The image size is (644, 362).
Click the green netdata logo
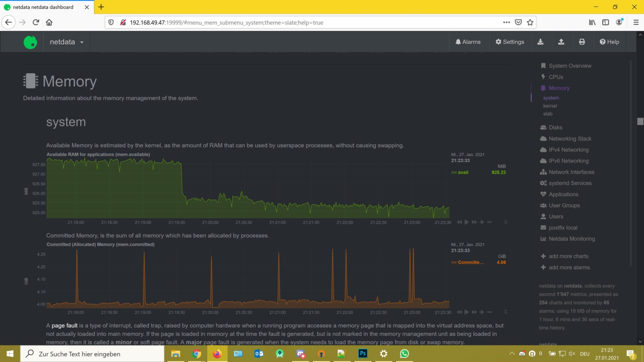coord(30,42)
